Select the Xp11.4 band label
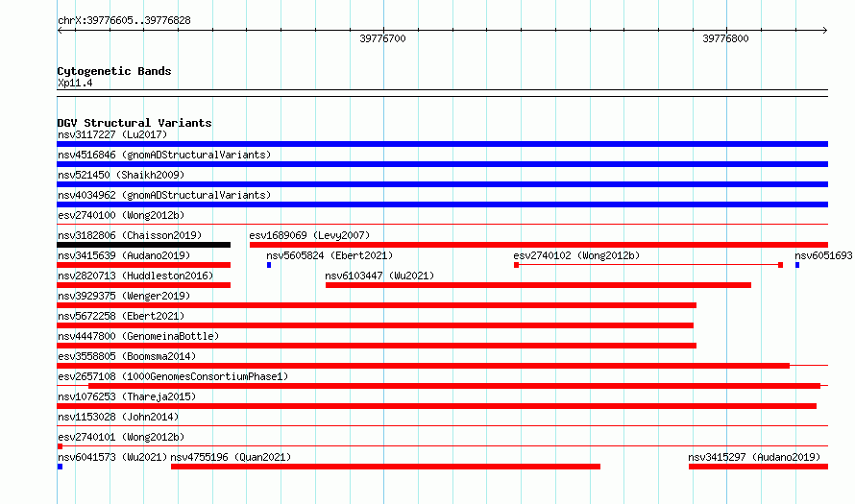This screenshot has height=504, width=855. 75,84
